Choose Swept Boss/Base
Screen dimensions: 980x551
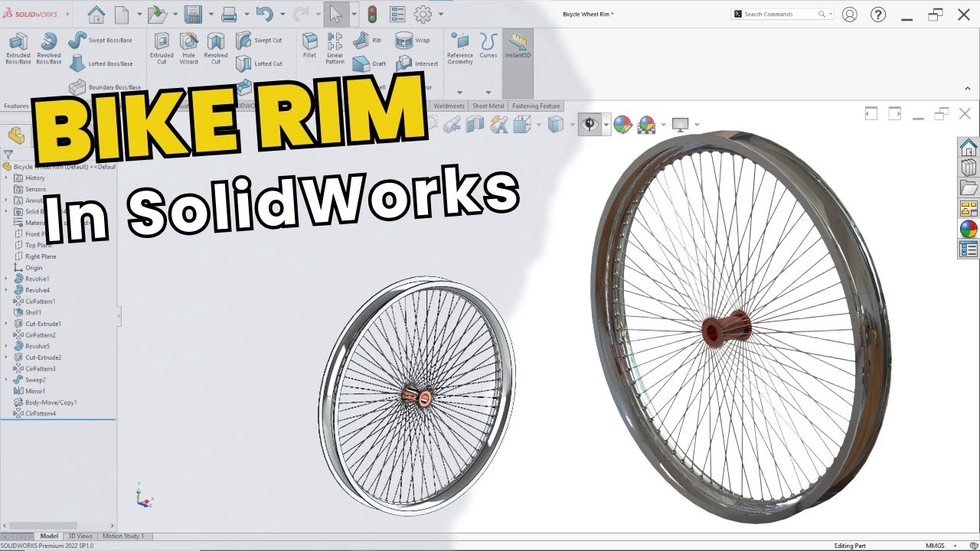pos(100,40)
